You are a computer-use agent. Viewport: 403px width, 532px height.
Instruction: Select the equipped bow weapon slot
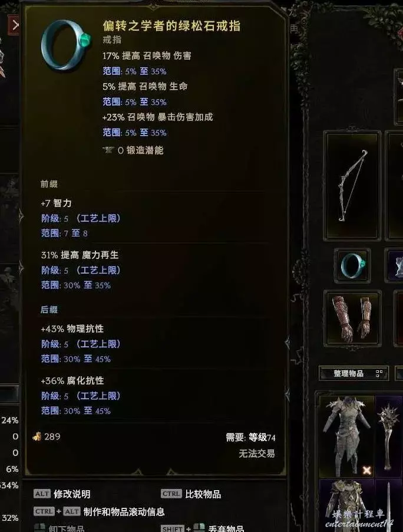pyautogui.click(x=352, y=185)
